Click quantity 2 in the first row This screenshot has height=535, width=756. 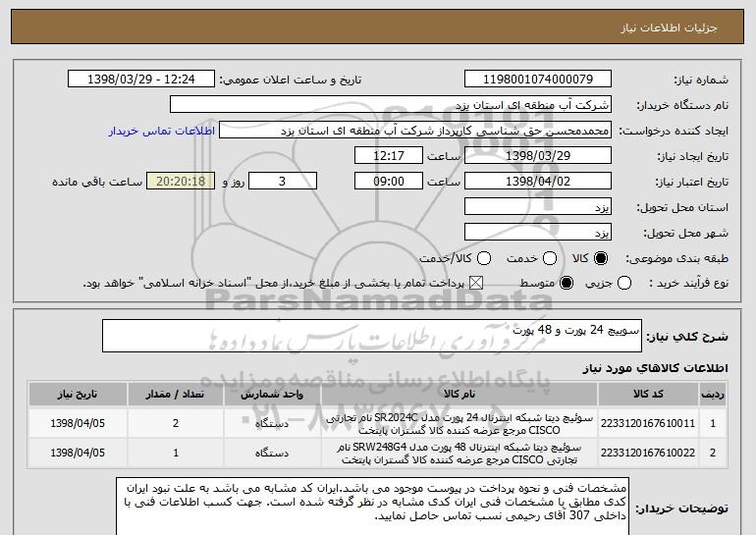[176, 423]
